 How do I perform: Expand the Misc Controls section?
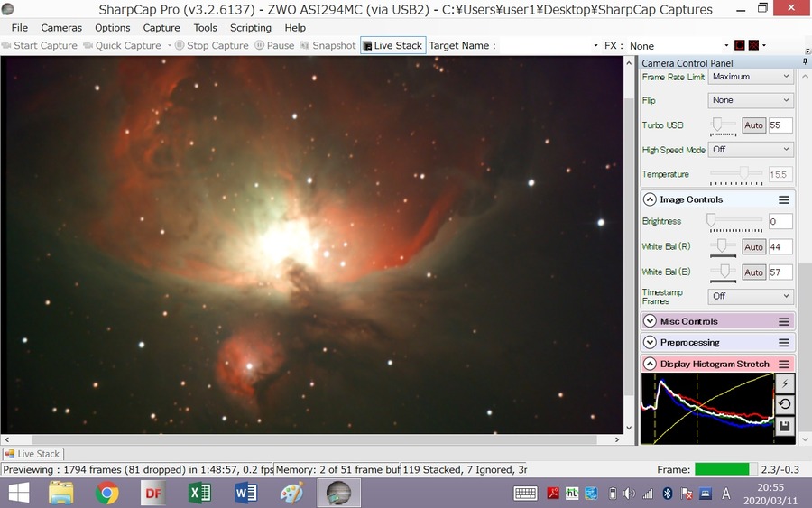(650, 321)
